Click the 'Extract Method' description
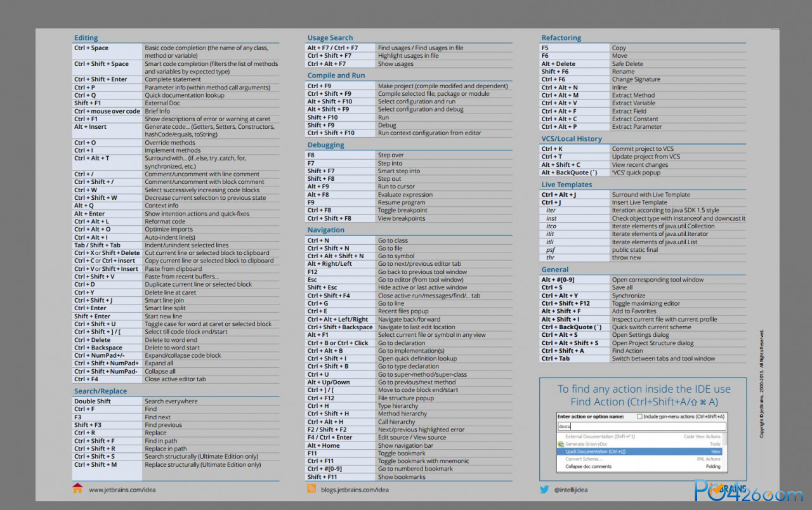Image resolution: width=812 pixels, height=510 pixels. coord(633,96)
